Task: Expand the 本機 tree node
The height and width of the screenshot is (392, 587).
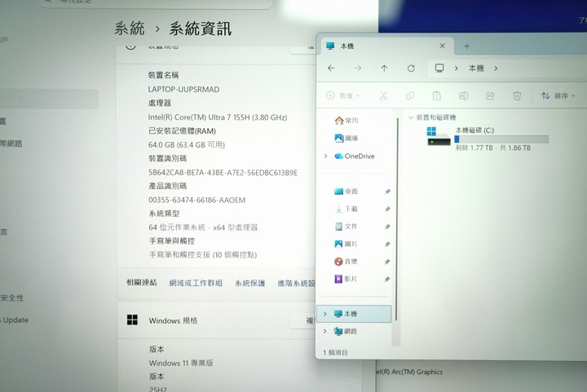Action: (x=325, y=314)
